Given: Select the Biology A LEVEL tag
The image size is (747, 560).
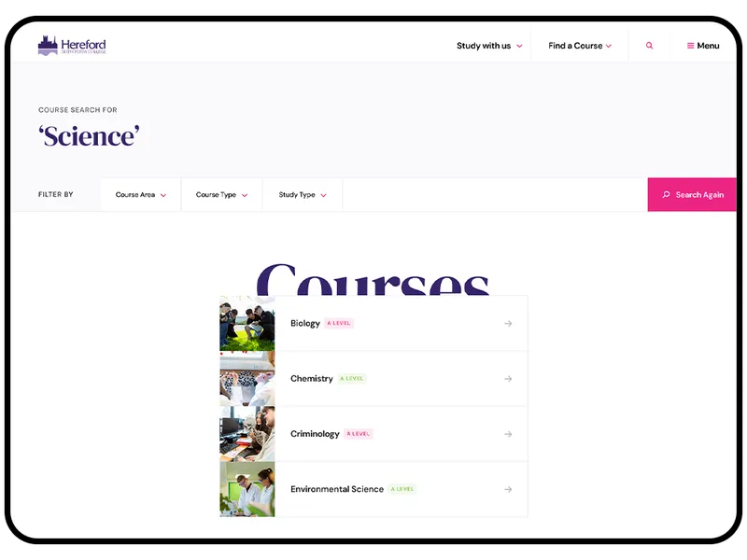Looking at the screenshot, I should (339, 323).
